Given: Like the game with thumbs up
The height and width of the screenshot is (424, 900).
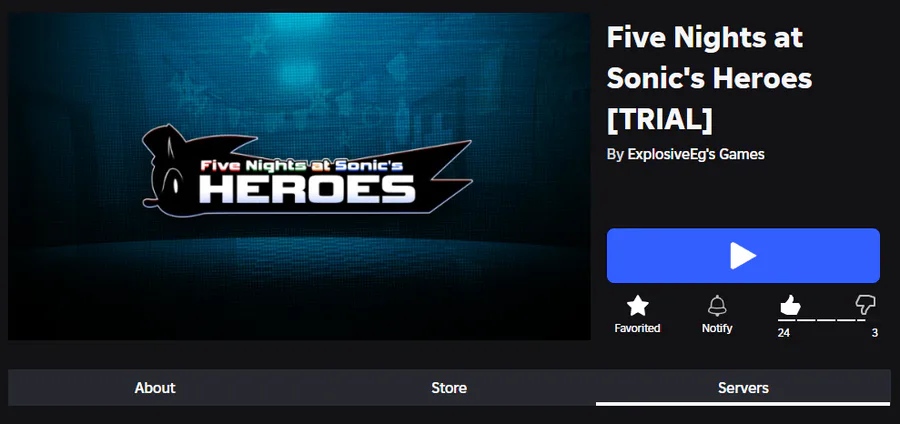Looking at the screenshot, I should pyautogui.click(x=790, y=305).
